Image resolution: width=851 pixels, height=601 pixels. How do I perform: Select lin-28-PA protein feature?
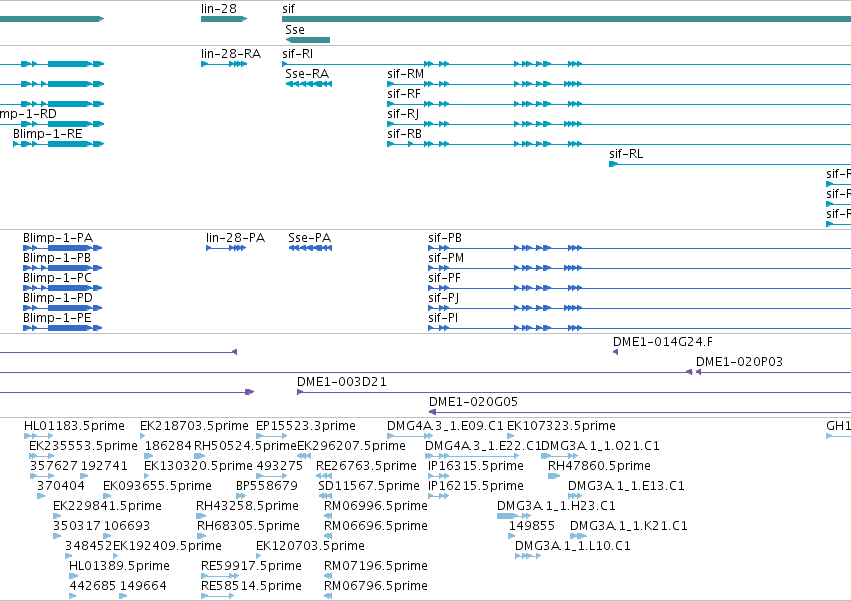pos(226,248)
